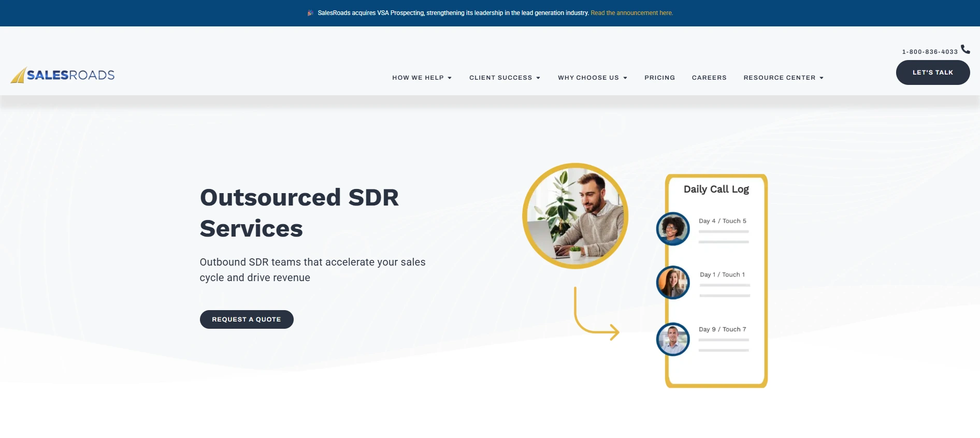This screenshot has width=980, height=438.
Task: Click the Day 1 / Touch 1 label
Action: (723, 275)
